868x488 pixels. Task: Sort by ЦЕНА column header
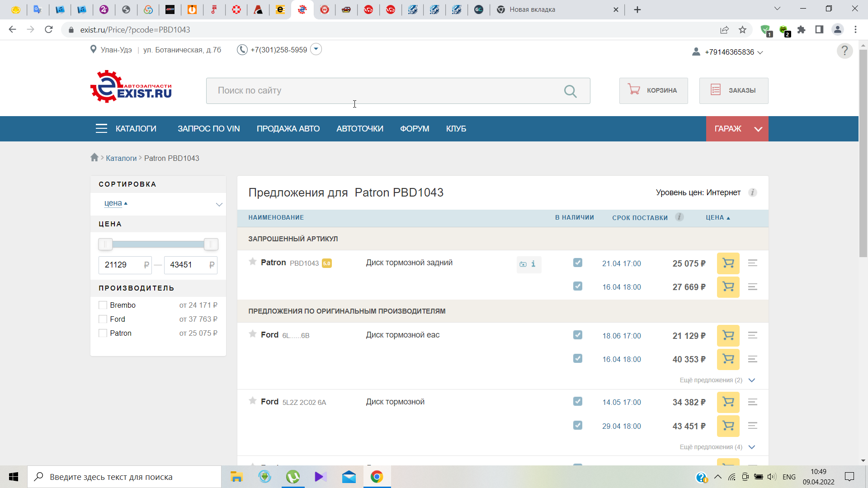pyautogui.click(x=718, y=217)
